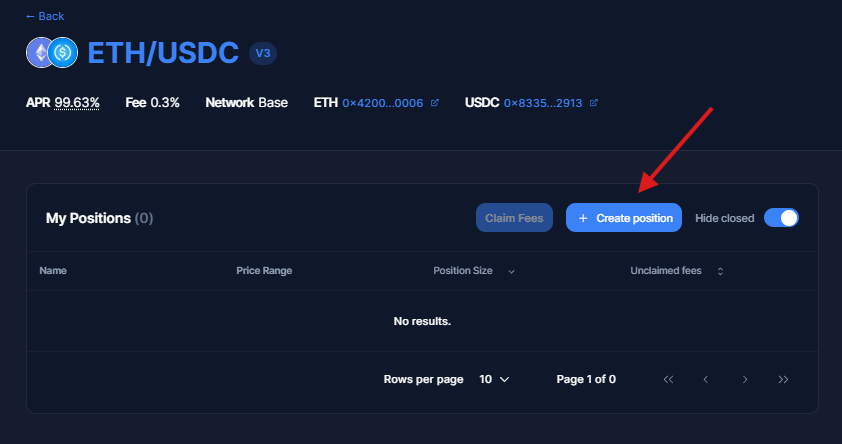Jump to last page double-right chevron
The height and width of the screenshot is (444, 842).
(783, 379)
